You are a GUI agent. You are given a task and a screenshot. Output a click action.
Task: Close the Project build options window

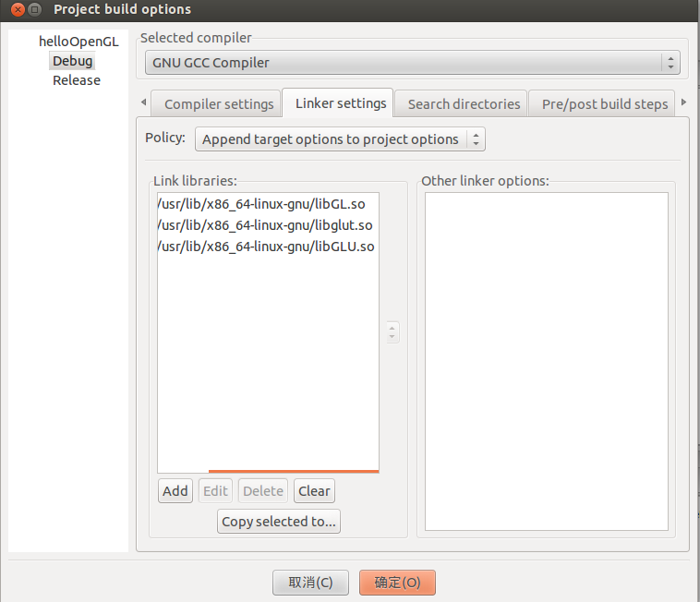coord(18,9)
